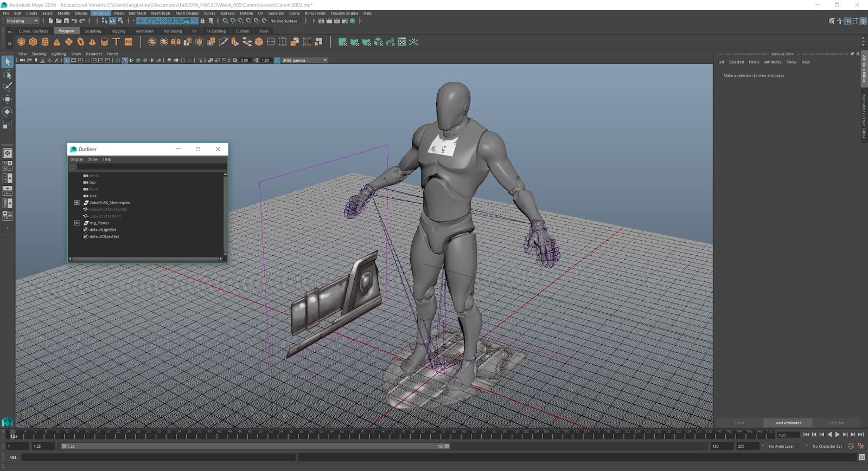The height and width of the screenshot is (471, 868).
Task: Select the arrow Select tool in toolbox
Action: [x=8, y=61]
